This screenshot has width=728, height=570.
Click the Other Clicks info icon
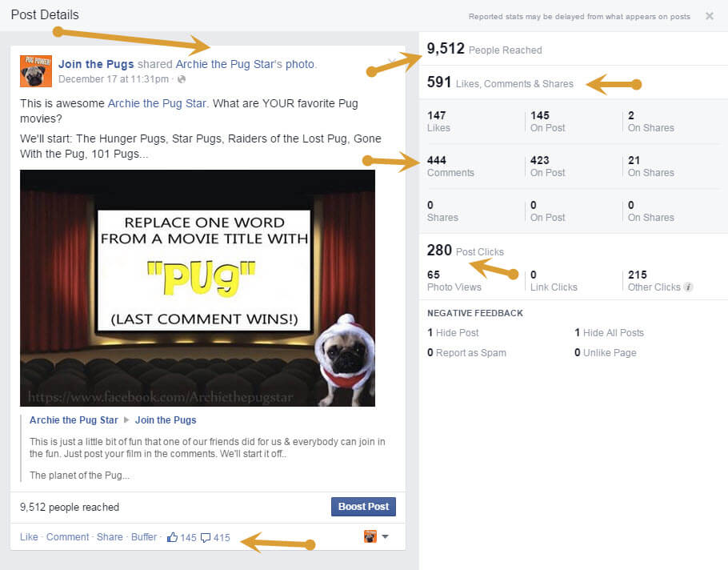[689, 287]
